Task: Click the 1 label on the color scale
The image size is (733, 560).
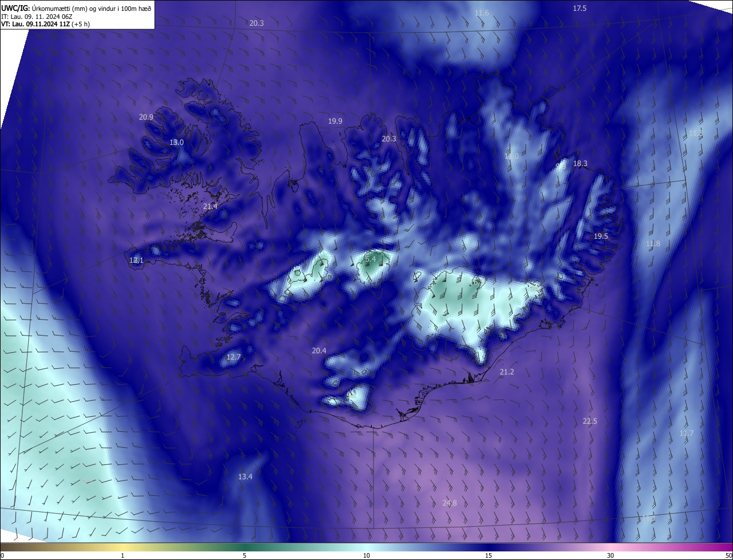Action: 123,556
